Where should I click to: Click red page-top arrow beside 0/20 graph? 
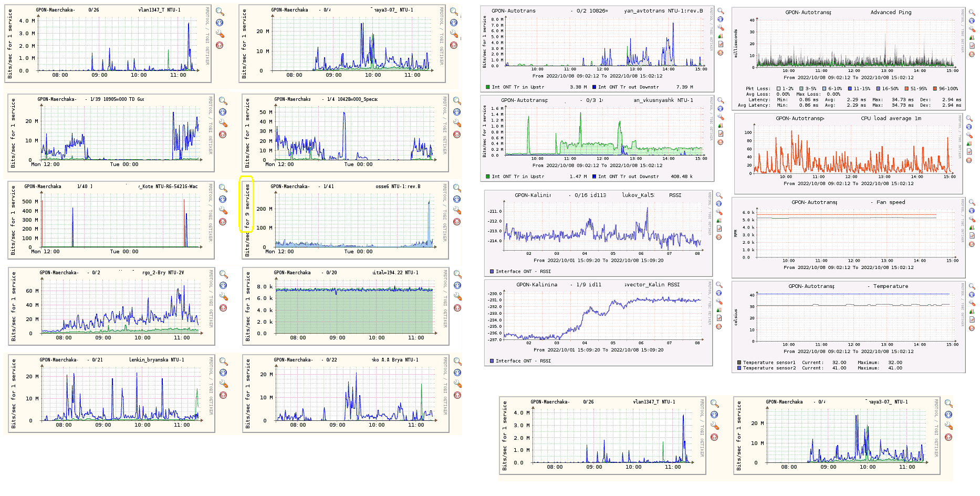point(457,308)
